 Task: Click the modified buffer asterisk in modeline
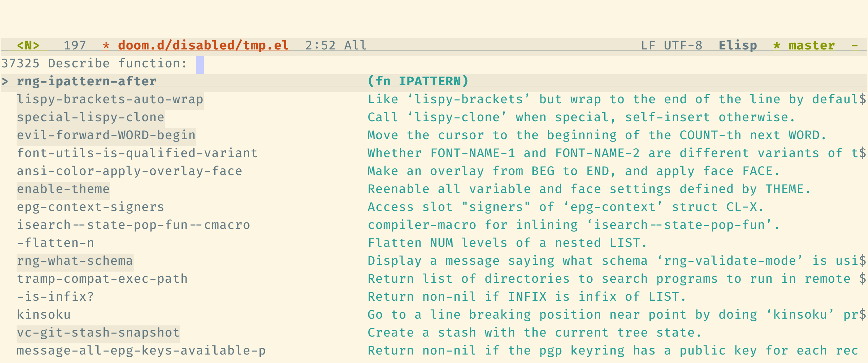coord(106,45)
